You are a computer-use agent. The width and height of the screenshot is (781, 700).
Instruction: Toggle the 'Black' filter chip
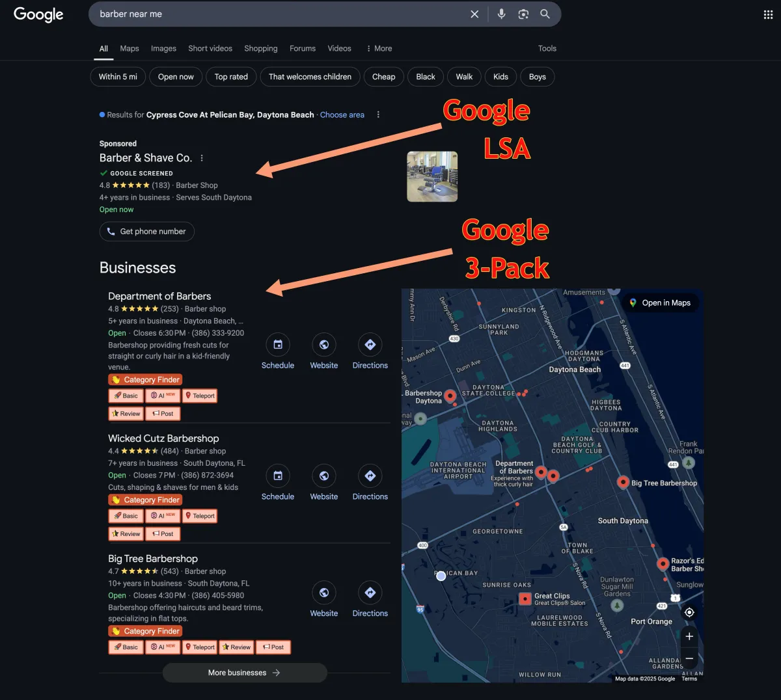426,77
